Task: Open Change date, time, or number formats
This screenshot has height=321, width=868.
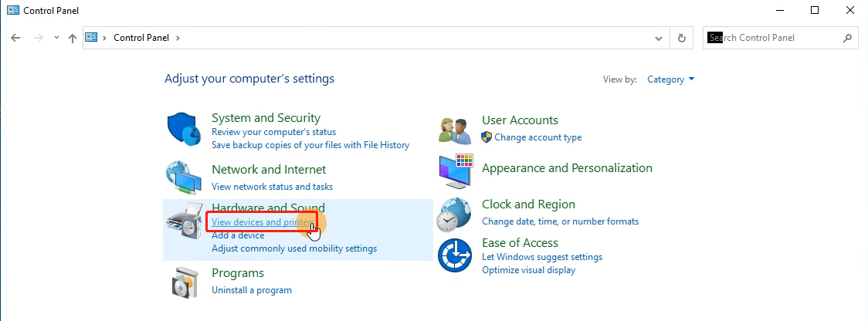Action: pos(560,221)
